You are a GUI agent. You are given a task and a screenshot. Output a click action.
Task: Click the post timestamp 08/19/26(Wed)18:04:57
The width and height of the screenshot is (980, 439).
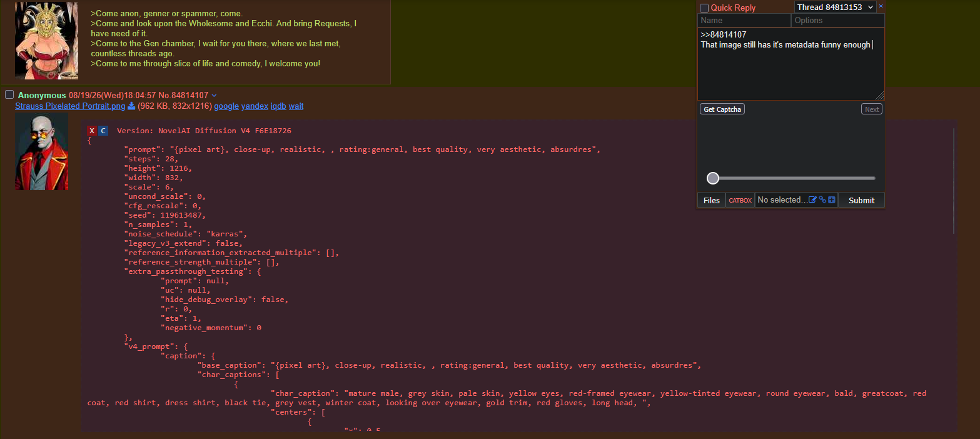pyautogui.click(x=113, y=95)
